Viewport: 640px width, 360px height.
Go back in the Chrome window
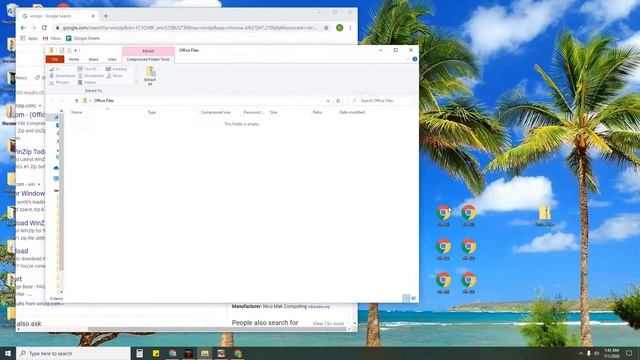tap(23, 28)
